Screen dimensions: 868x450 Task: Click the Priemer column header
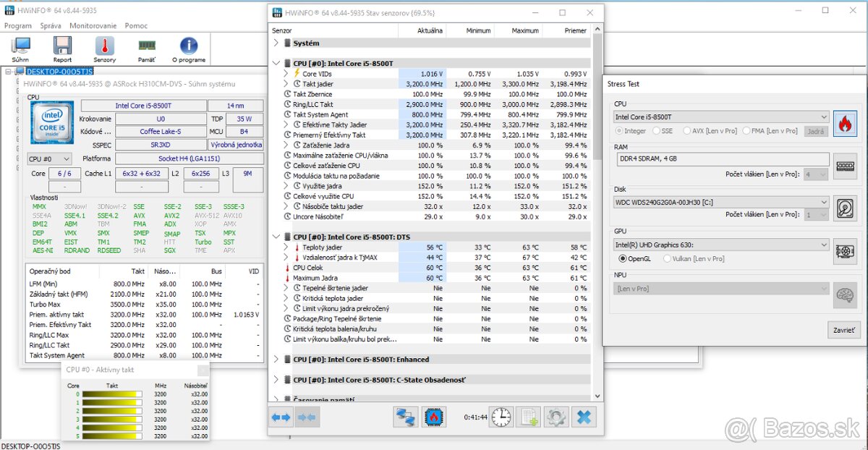coord(566,30)
